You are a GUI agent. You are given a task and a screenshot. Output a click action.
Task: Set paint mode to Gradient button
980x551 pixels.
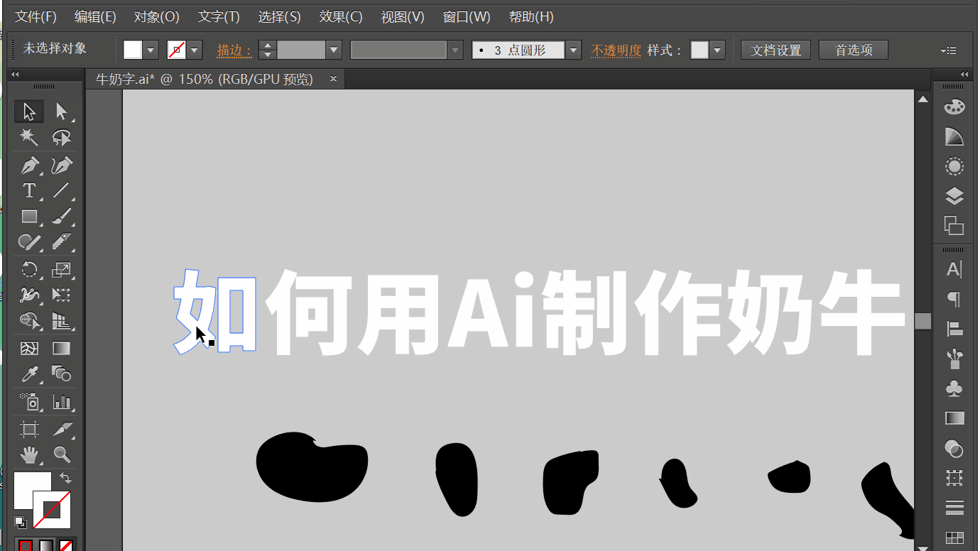(45, 546)
